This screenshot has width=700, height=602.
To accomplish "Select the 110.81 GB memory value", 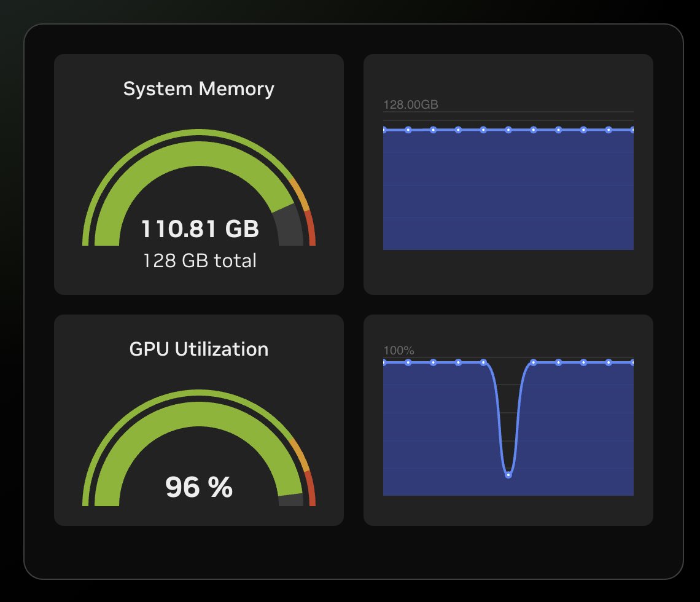I will [200, 229].
